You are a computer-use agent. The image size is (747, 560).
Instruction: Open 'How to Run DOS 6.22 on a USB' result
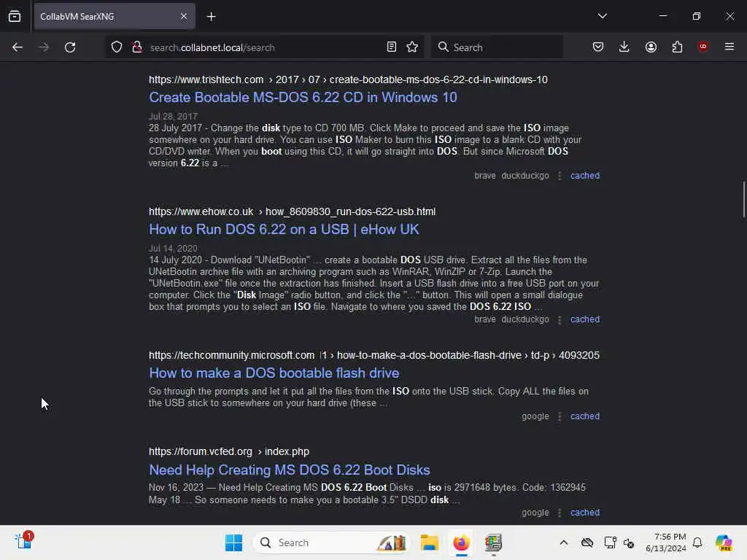[x=284, y=229]
